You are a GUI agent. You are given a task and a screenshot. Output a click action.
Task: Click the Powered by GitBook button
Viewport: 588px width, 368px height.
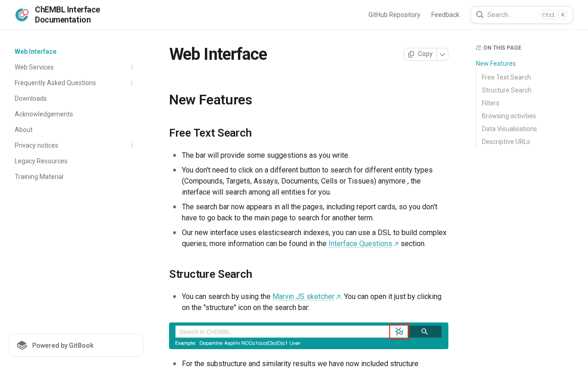[76, 345]
